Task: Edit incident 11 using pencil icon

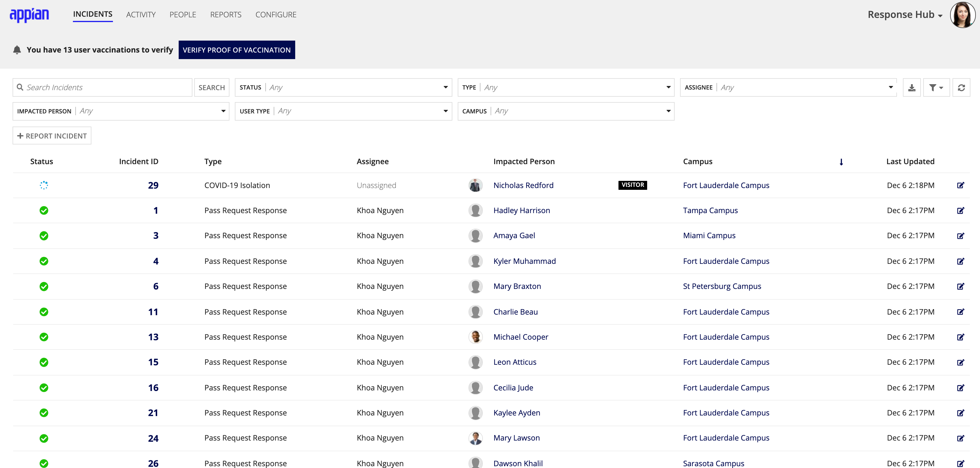Action: point(961,312)
